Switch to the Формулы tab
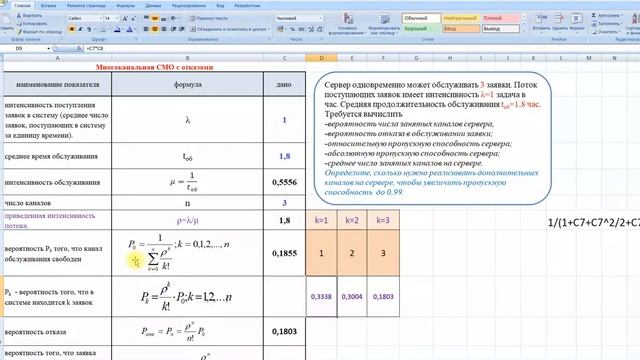The width and height of the screenshot is (640, 360). pos(125,6)
